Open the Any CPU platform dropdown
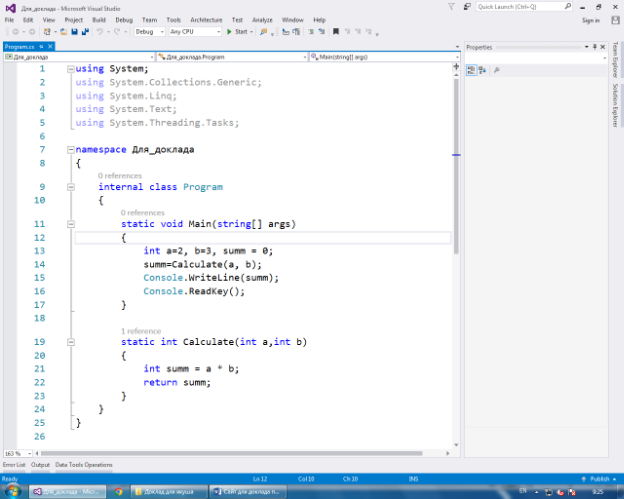This screenshot has height=499, width=624. (195, 32)
